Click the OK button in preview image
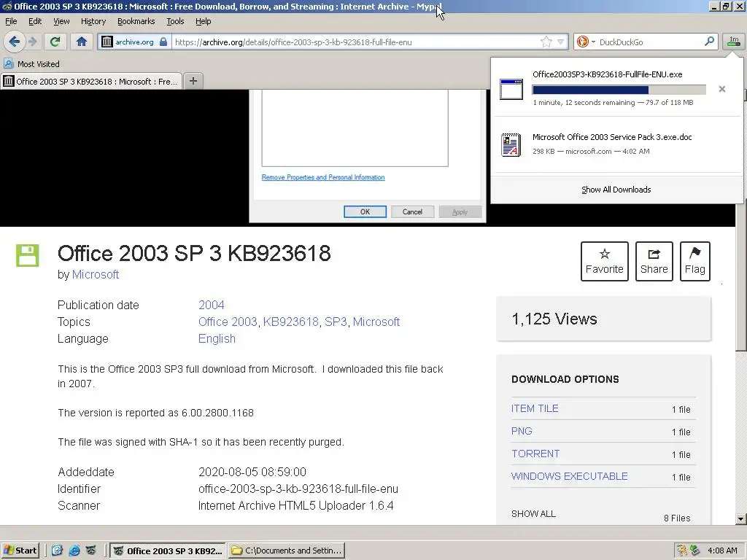Viewport: 747px width, 560px height. (365, 212)
